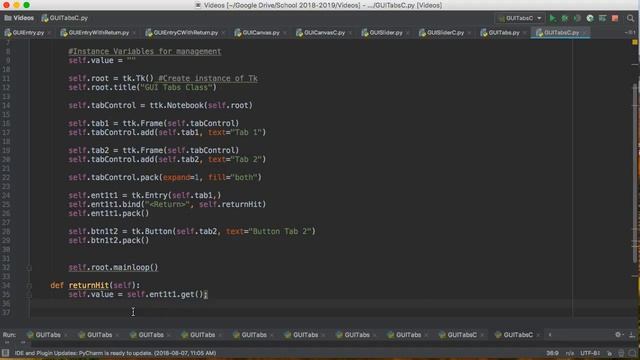This screenshot has width=640, height=360.
Task: Open Run panel settings gear
Action: point(618,334)
